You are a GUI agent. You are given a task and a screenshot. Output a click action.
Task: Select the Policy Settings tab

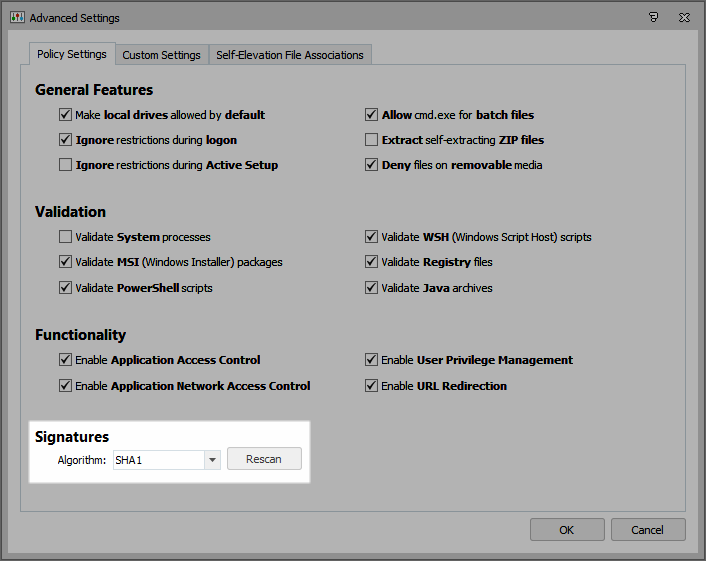tap(72, 54)
